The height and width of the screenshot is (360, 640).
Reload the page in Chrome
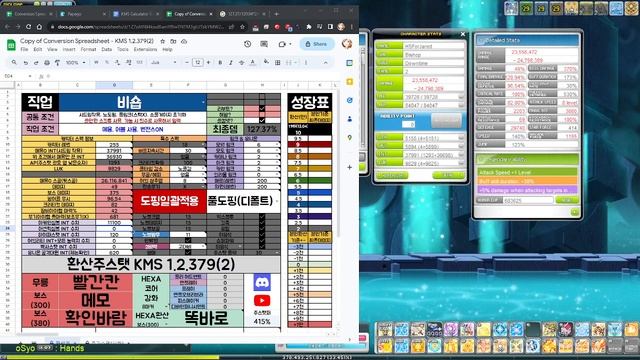(28, 27)
